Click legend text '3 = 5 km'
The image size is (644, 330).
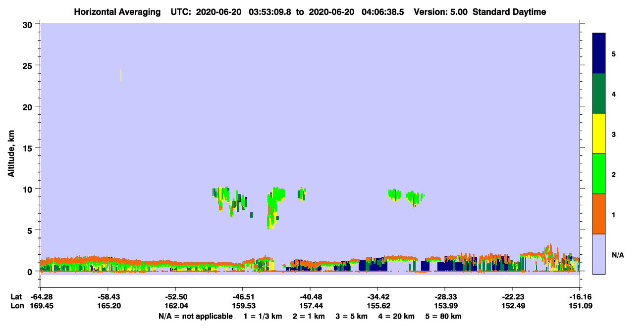tap(351, 316)
